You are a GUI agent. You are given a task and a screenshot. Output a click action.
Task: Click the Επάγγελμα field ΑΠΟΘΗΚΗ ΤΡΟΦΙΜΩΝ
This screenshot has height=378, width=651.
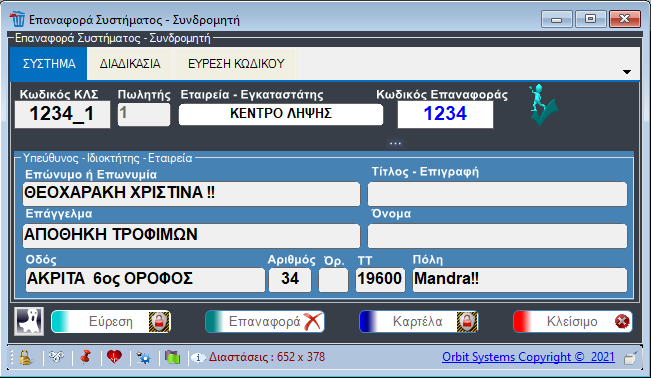191,236
